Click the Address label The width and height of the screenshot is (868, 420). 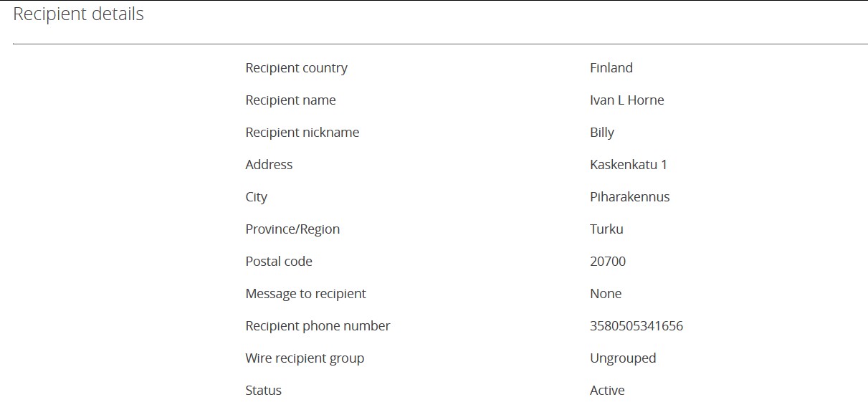(269, 165)
